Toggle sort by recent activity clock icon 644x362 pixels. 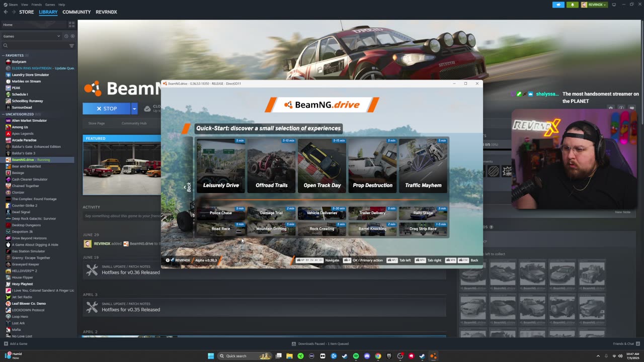click(66, 36)
